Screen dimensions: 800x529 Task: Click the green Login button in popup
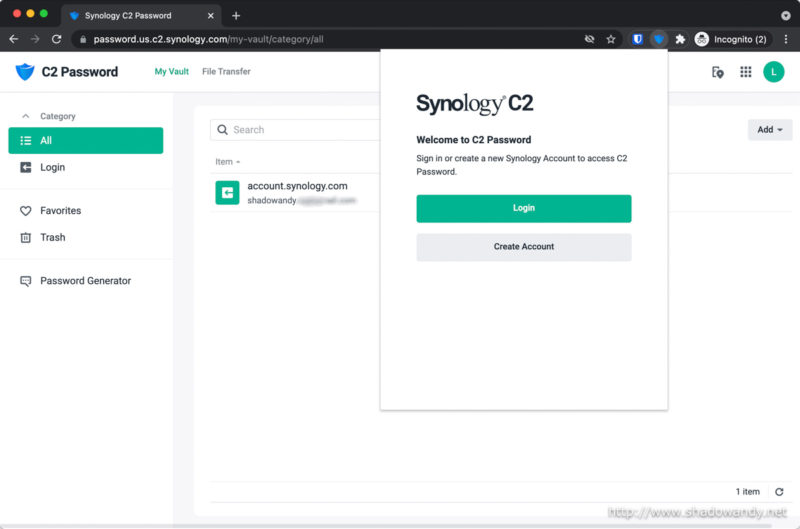(x=523, y=208)
